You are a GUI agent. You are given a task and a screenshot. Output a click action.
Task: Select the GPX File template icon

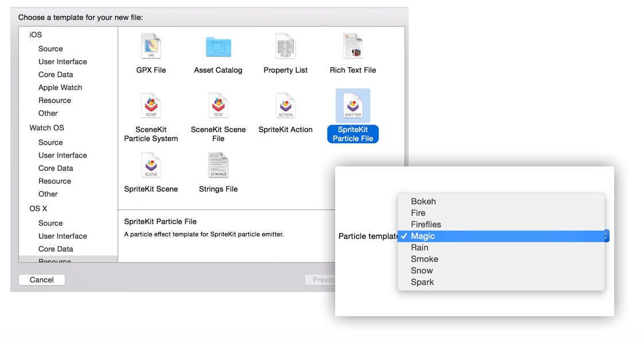tap(151, 47)
